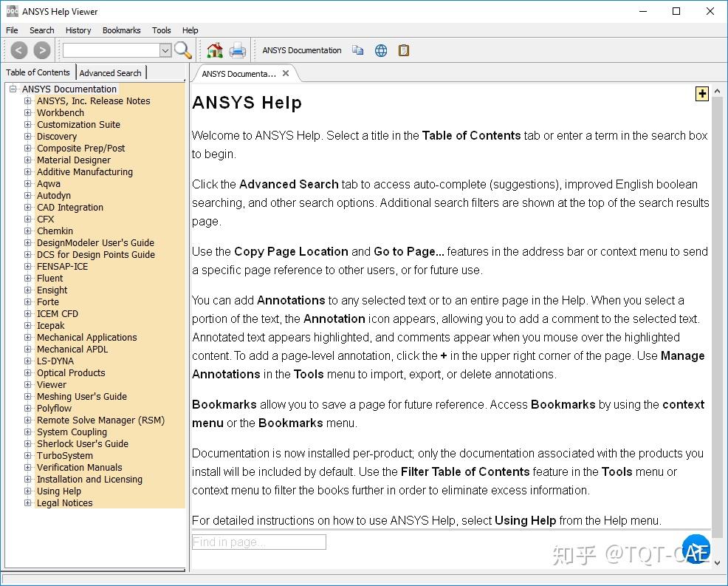Open the search box dropdown arrow
This screenshot has width=728, height=586.
pyautogui.click(x=165, y=50)
